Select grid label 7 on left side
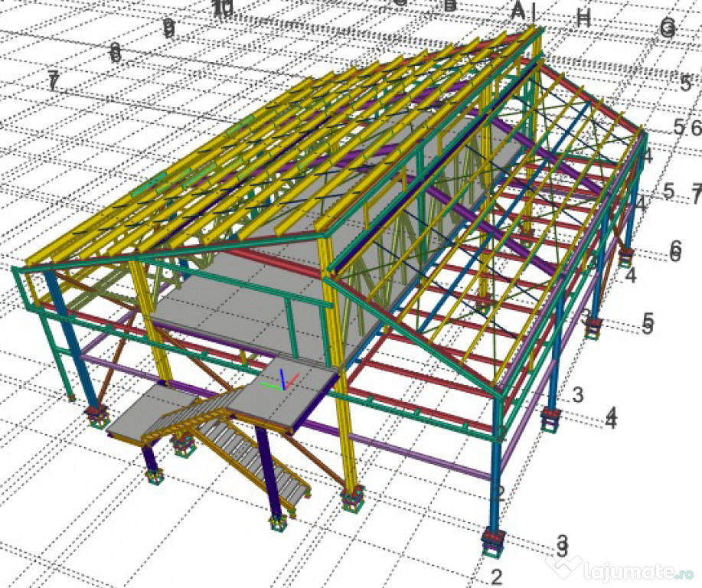Screen dimensions: 702x588 (x=53, y=80)
